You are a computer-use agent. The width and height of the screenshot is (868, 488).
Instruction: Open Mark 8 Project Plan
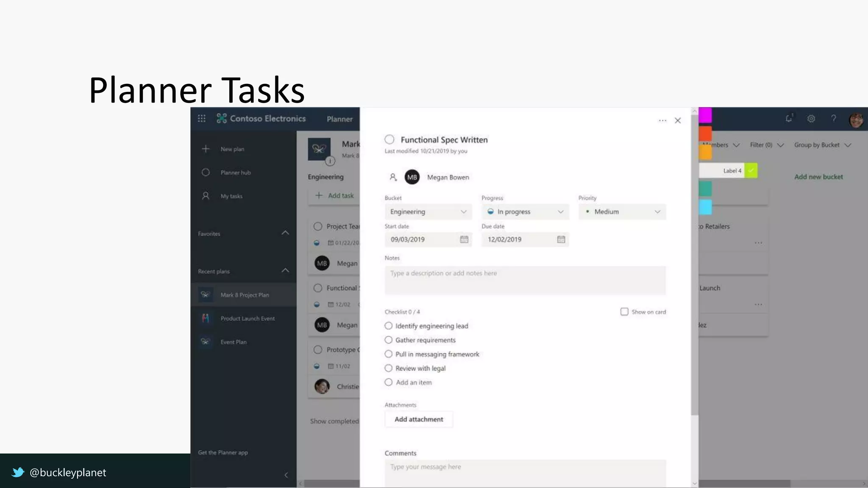(245, 295)
